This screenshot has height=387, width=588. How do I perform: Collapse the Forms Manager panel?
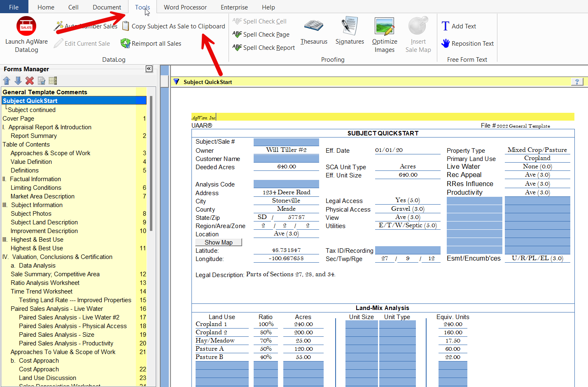pyautogui.click(x=149, y=69)
